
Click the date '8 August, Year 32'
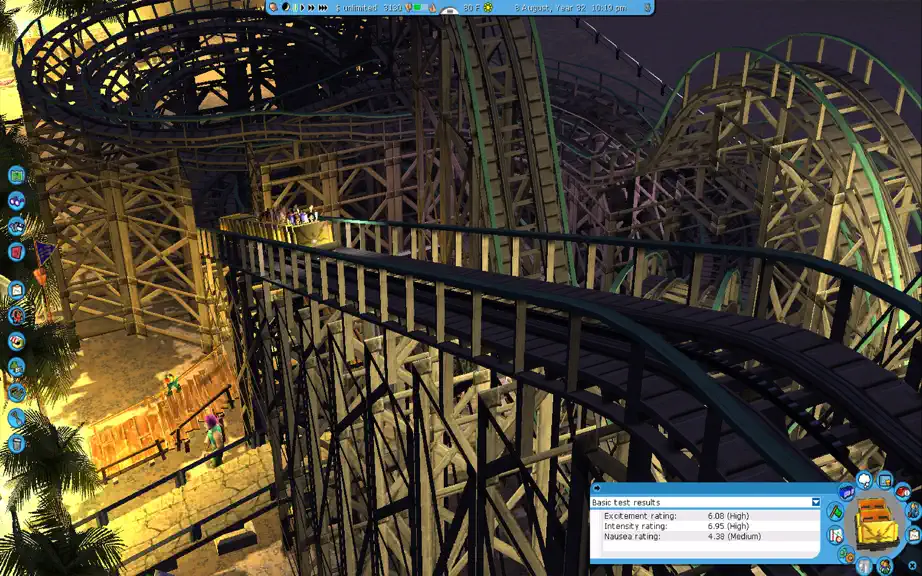550,8
